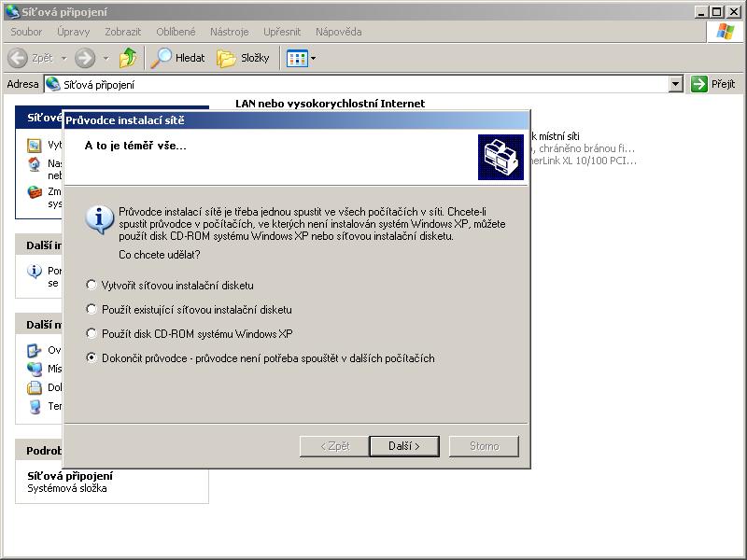Image resolution: width=747 pixels, height=560 pixels.
Task: Select Vytvořit síťovou instalační disketu option
Action: tap(92, 286)
